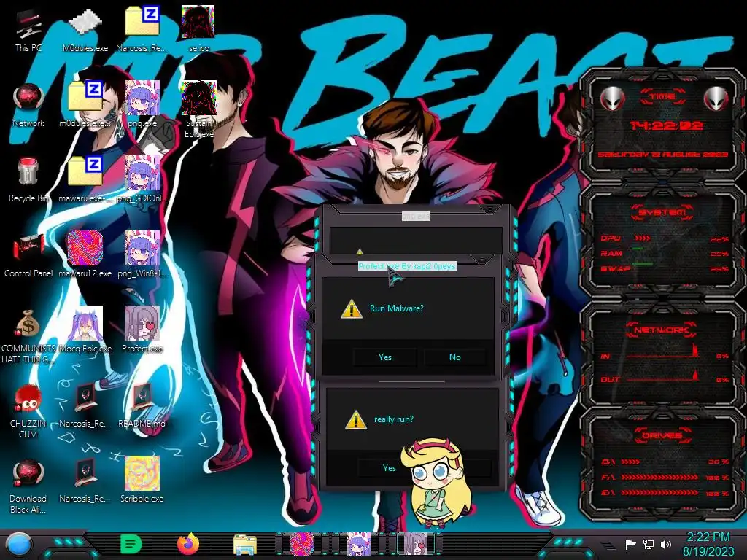Select the se.ico desktop file
Image resolution: width=747 pixels, height=560 pixels.
(198, 29)
